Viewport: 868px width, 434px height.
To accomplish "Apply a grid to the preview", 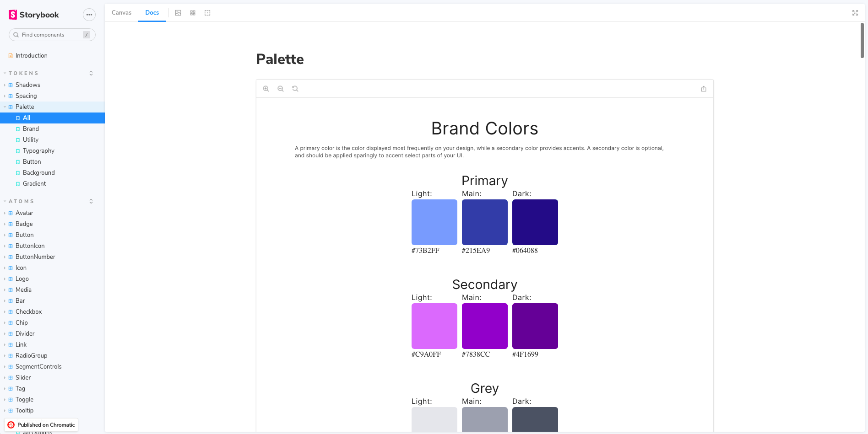I will click(193, 13).
